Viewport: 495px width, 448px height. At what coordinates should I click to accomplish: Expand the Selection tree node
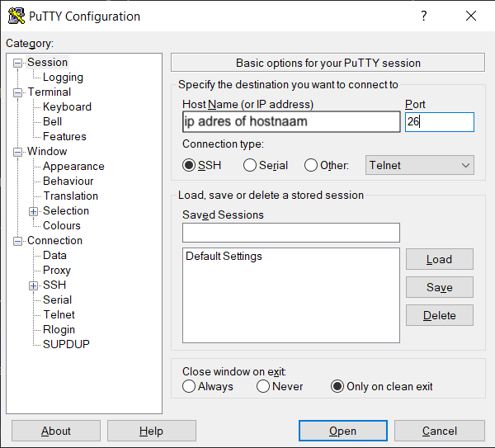click(34, 211)
